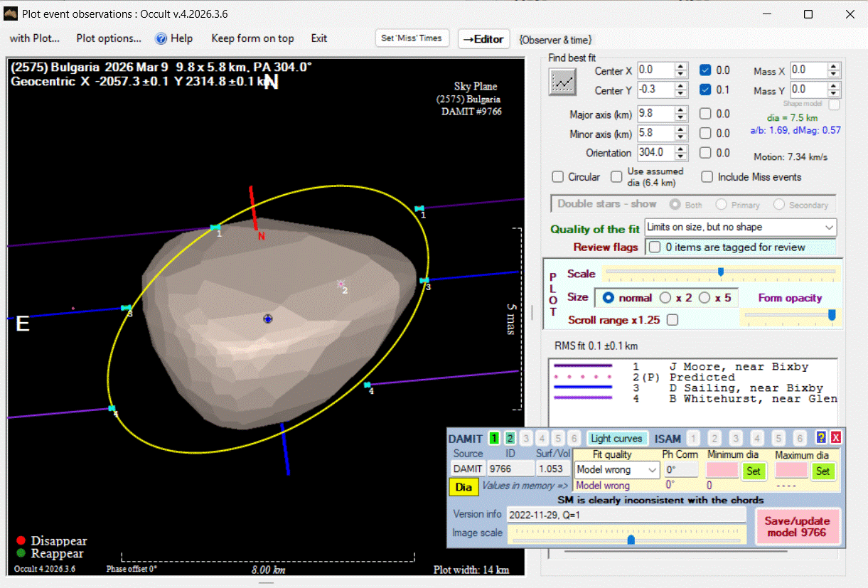Image resolution: width=868 pixels, height=588 pixels.
Task: Click the Occult app icon in title bar
Action: point(11,14)
